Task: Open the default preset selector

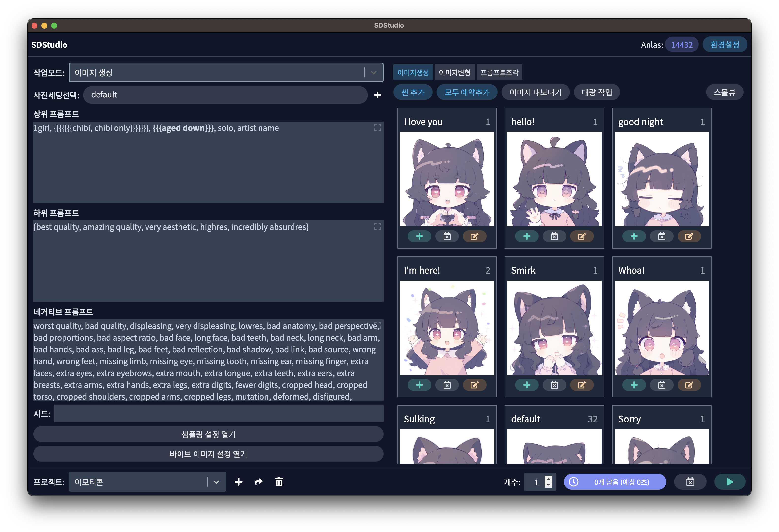Action: pos(225,95)
